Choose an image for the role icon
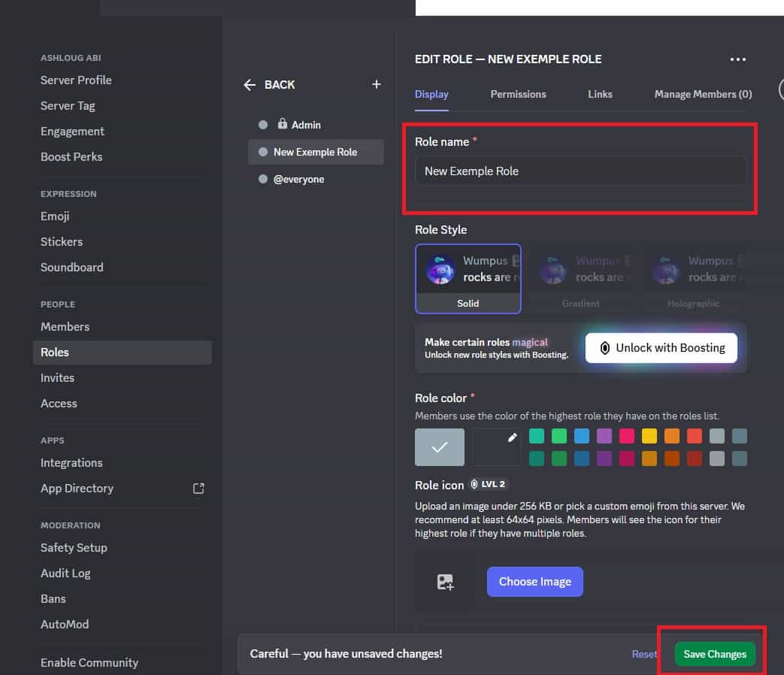 (x=534, y=581)
